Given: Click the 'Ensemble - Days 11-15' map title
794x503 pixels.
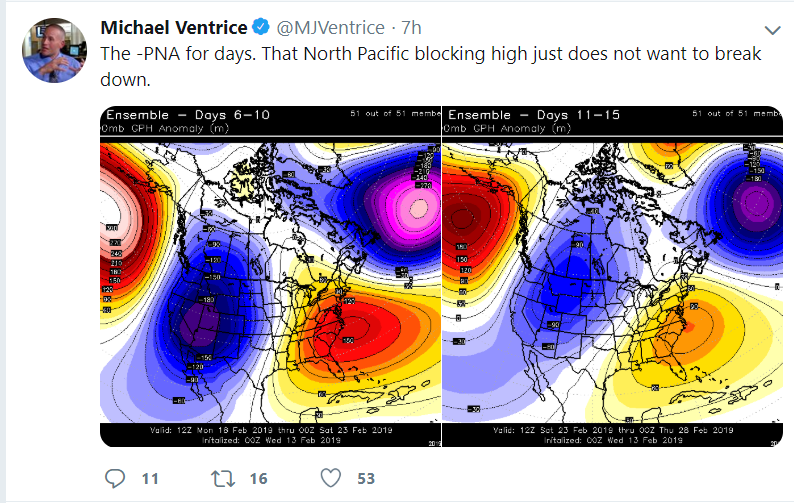Looking at the screenshot, I should point(531,115).
